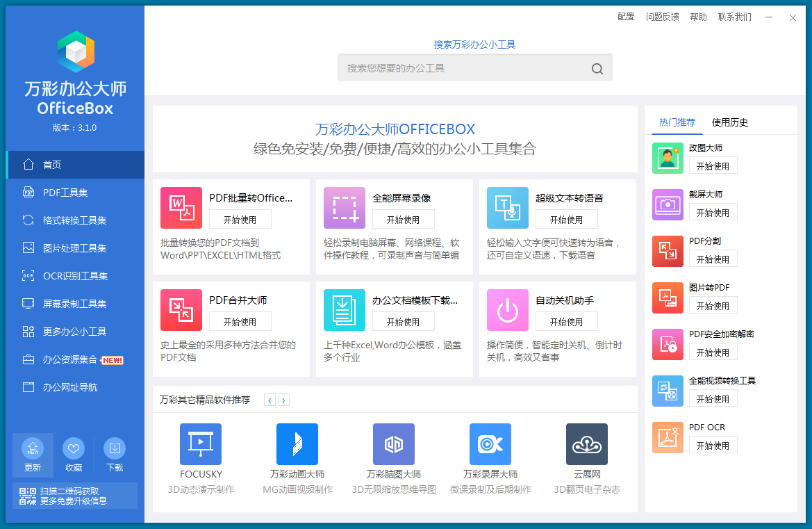Switch to the 使用历史 tab
812x529 pixels.
point(730,122)
